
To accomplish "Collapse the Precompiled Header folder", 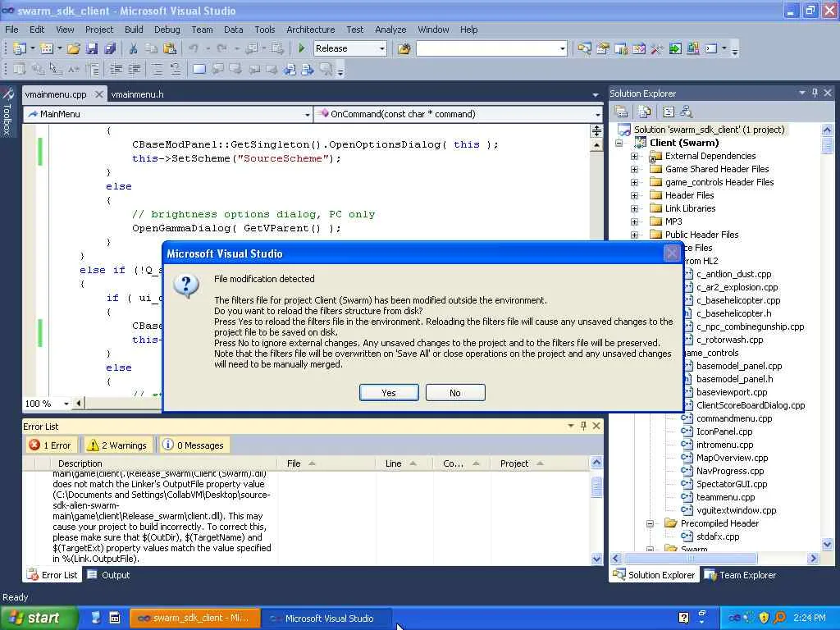I will 650,523.
